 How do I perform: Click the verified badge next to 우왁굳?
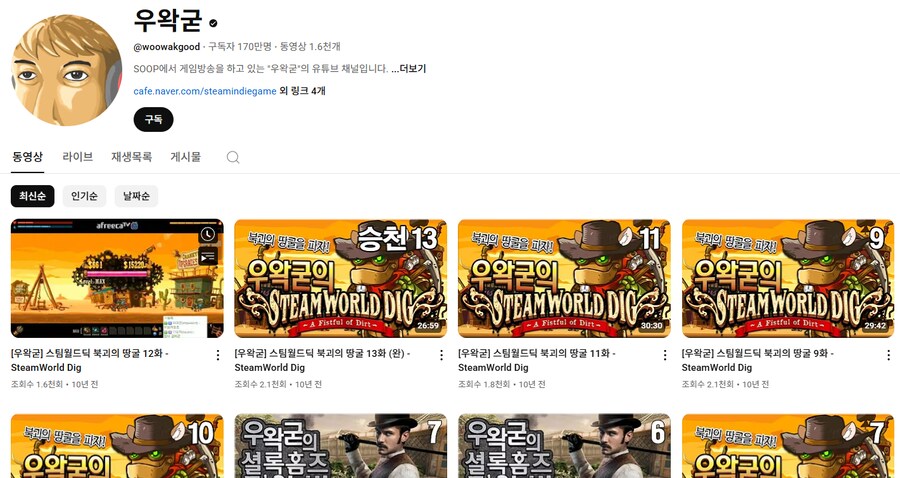tap(214, 24)
